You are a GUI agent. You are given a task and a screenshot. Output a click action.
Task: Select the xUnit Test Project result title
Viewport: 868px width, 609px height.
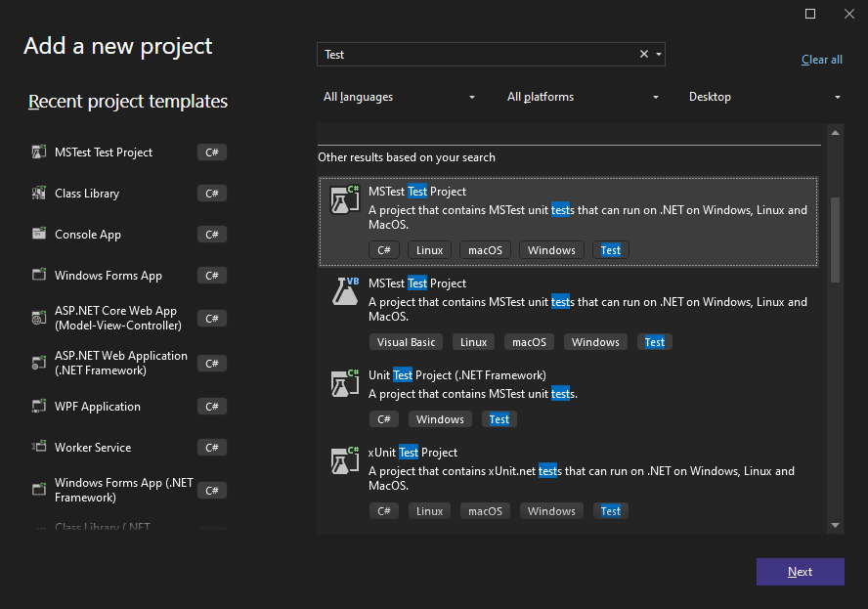(x=412, y=453)
